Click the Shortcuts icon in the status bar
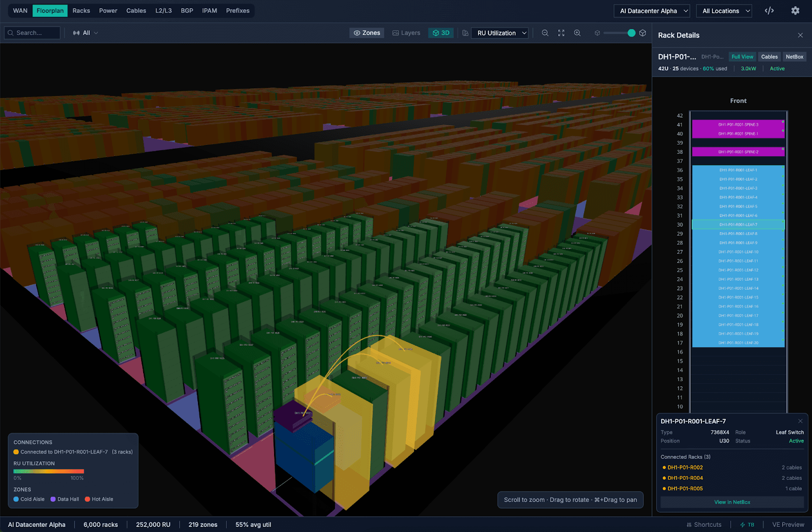This screenshot has height=532, width=812. (704, 524)
